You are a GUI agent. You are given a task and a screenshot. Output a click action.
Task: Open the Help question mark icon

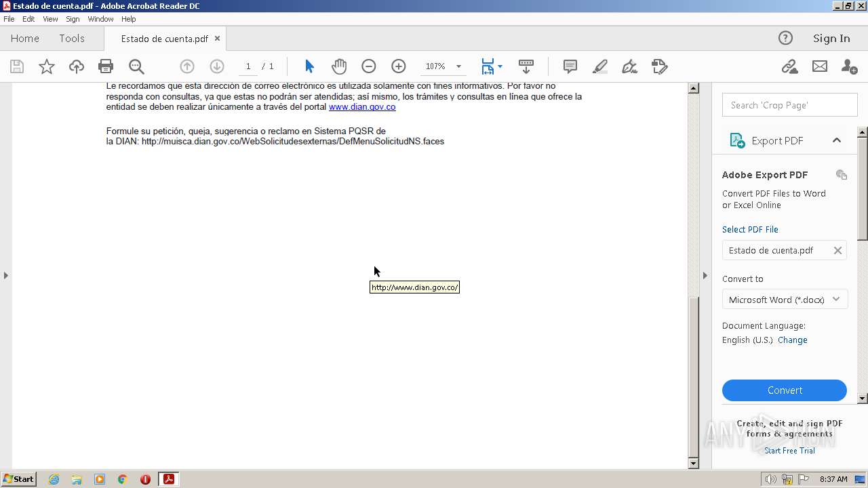coord(785,38)
